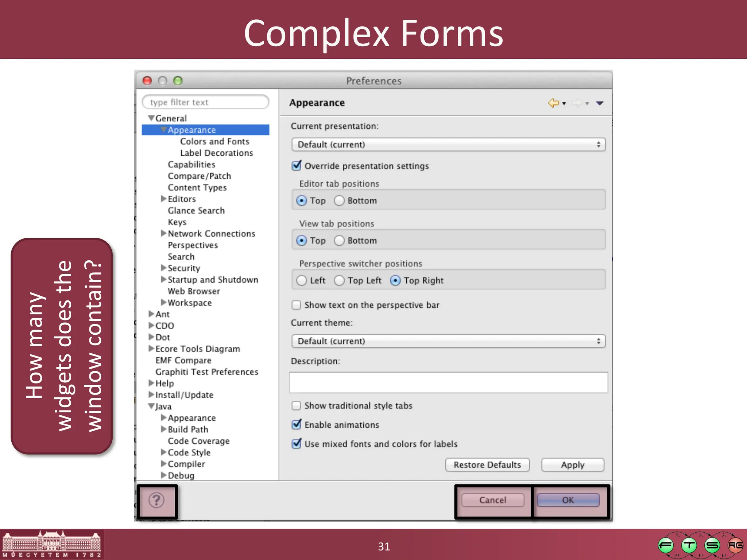Expand the Ant tree node

point(151,314)
